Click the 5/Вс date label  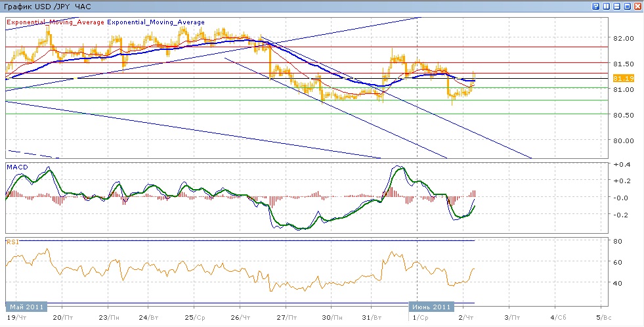pos(604,318)
